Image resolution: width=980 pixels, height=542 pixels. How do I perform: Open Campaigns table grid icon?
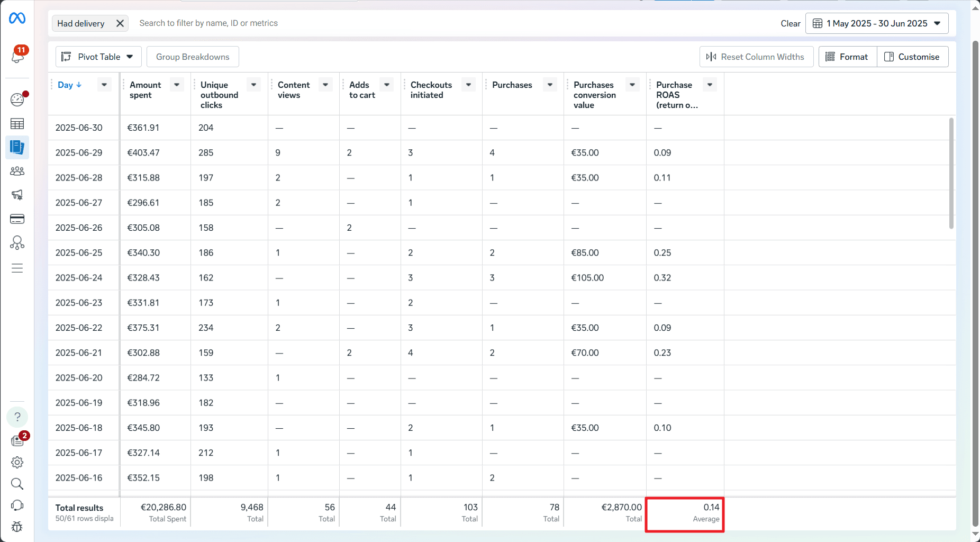click(x=17, y=124)
